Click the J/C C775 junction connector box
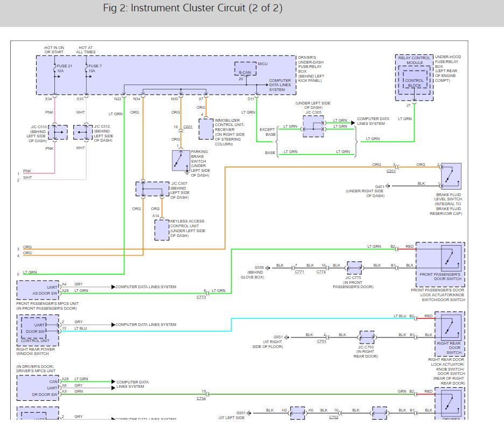Viewport: 504px width, 432px height. (x=354, y=268)
